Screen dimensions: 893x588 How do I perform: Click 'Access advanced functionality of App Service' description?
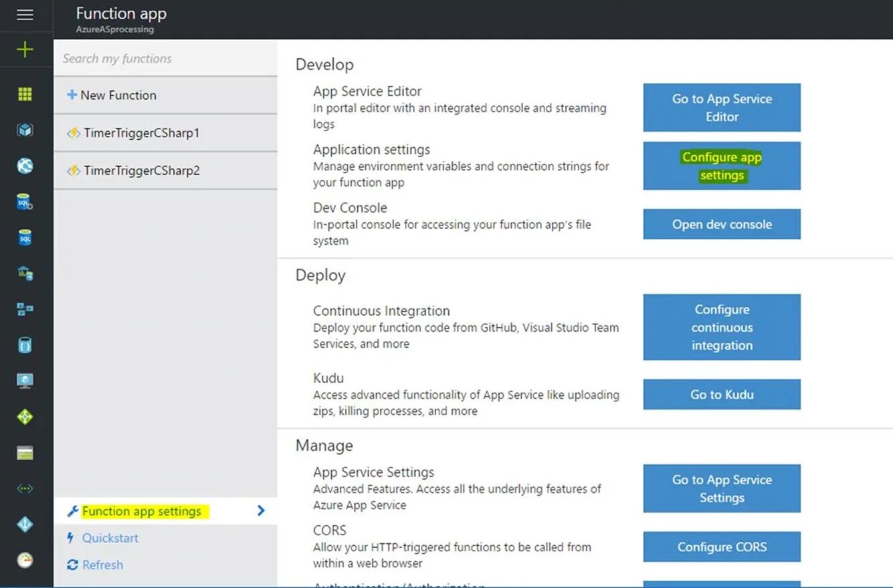(466, 403)
